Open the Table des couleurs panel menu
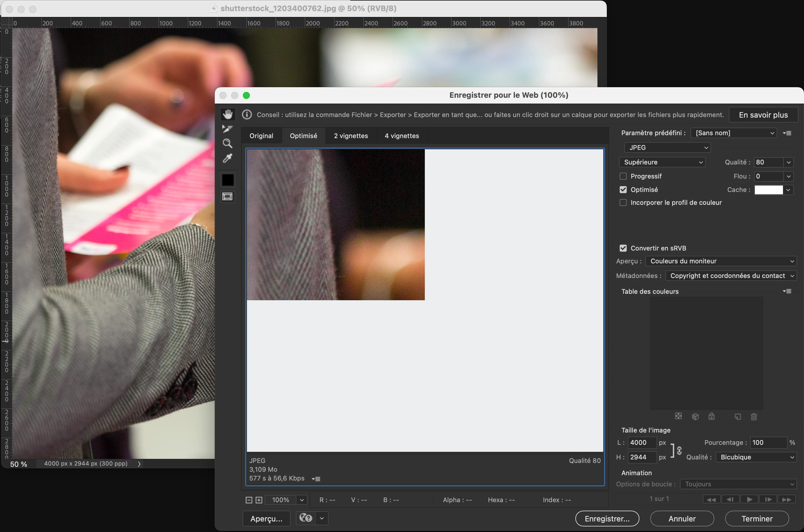804x532 pixels. (x=787, y=291)
